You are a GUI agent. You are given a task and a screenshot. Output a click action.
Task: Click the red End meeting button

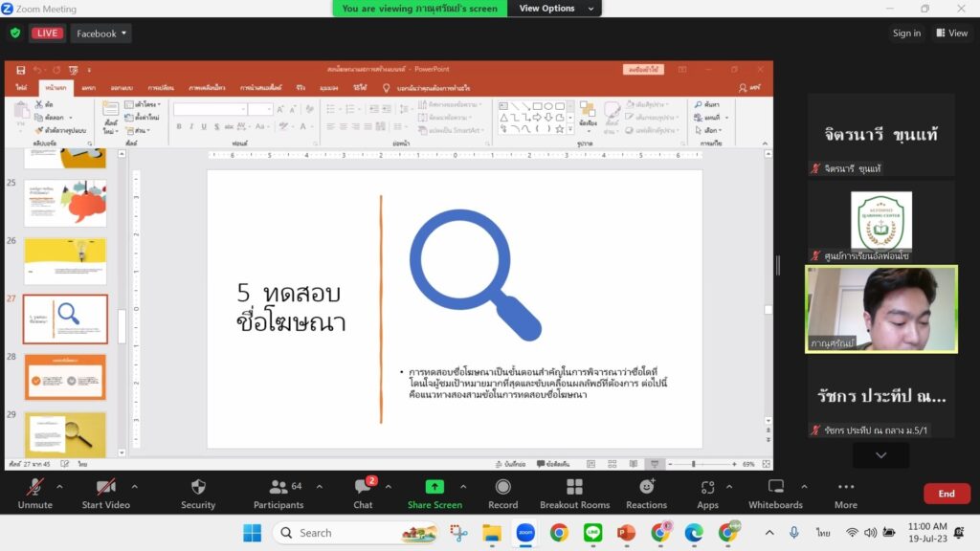pyautogui.click(x=946, y=494)
